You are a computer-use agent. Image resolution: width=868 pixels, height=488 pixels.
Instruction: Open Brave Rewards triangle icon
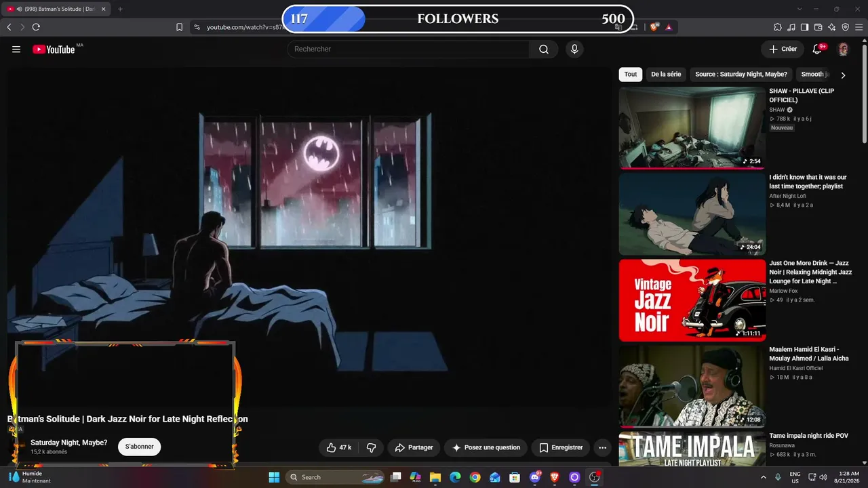(669, 27)
